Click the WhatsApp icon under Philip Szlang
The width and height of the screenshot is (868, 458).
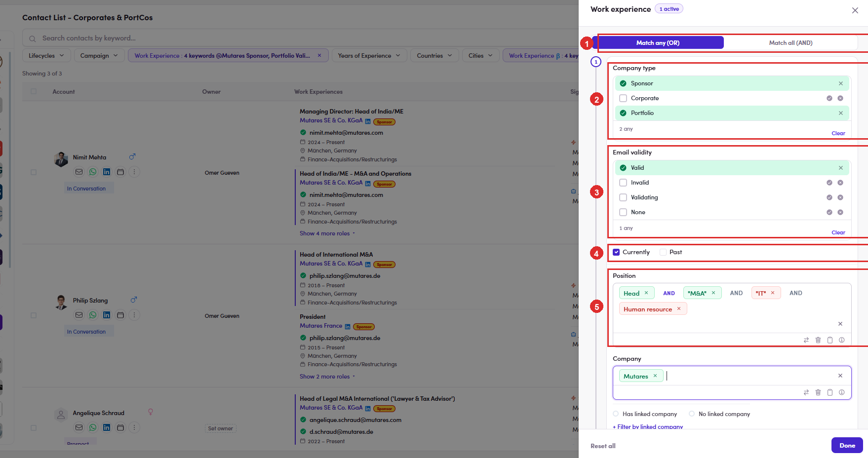93,315
